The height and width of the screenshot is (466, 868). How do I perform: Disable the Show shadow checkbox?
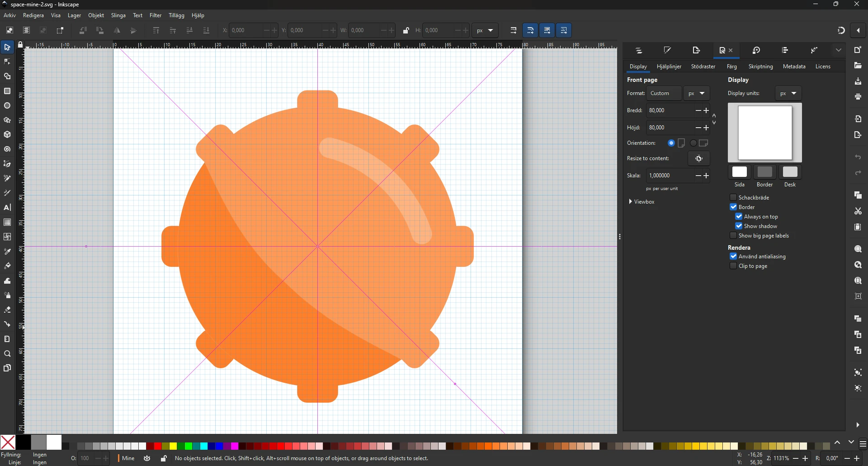(x=739, y=226)
